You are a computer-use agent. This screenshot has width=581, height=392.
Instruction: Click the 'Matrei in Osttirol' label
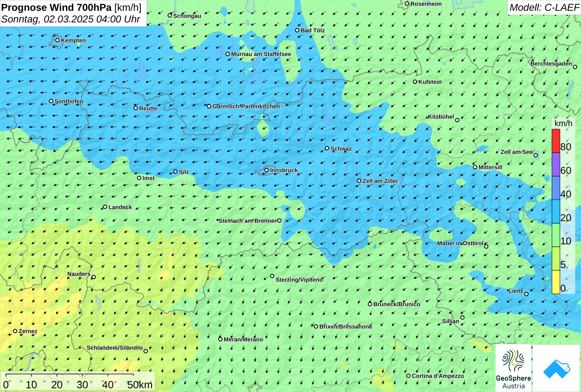[x=461, y=243]
